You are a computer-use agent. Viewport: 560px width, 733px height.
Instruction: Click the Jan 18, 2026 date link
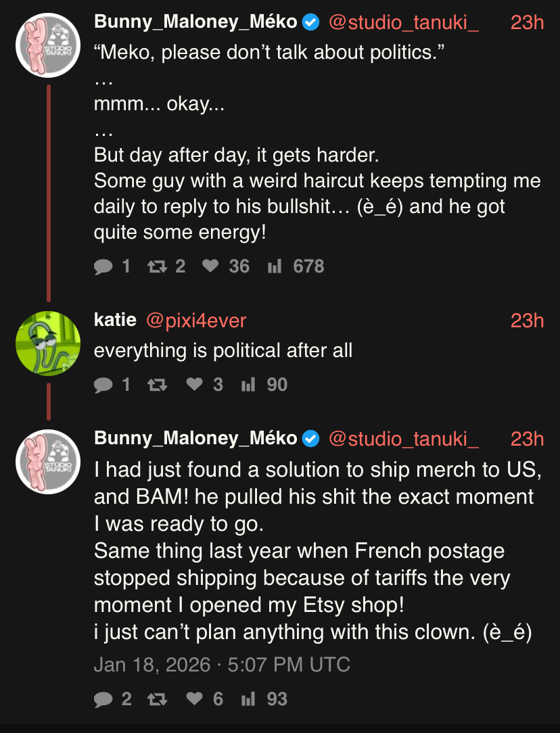(222, 664)
